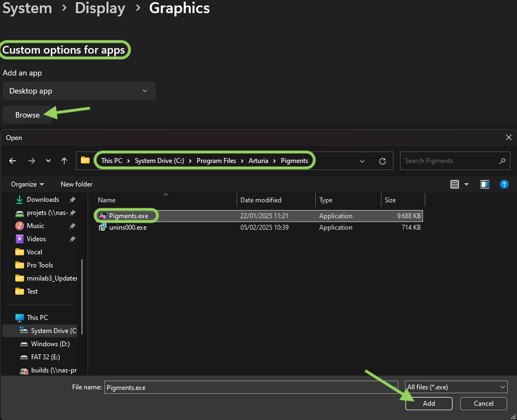517x420 pixels.
Task: Change the file view layout icon
Action: coord(455,184)
